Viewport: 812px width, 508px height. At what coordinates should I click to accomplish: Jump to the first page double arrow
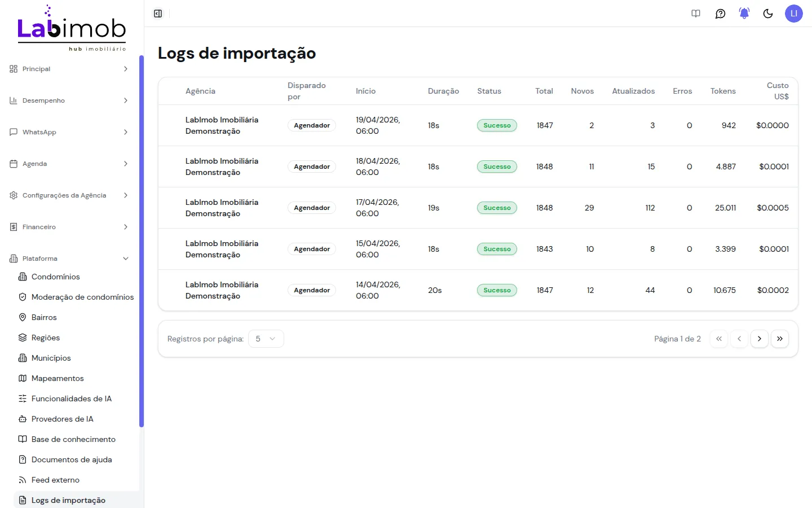719,339
